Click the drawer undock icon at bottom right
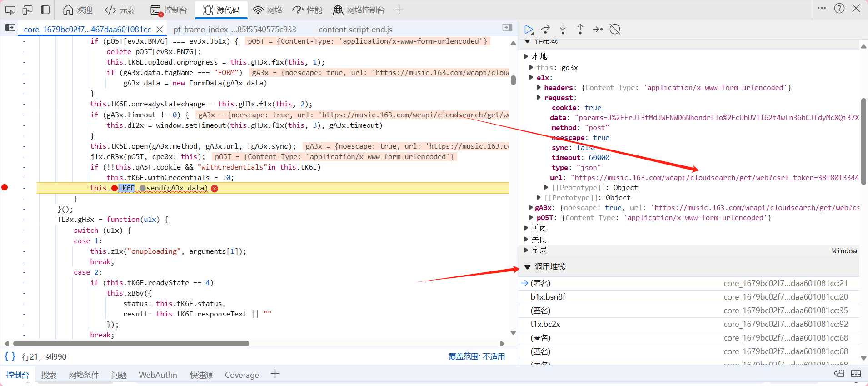Image resolution: width=868 pixels, height=386 pixels. pyautogui.click(x=839, y=374)
